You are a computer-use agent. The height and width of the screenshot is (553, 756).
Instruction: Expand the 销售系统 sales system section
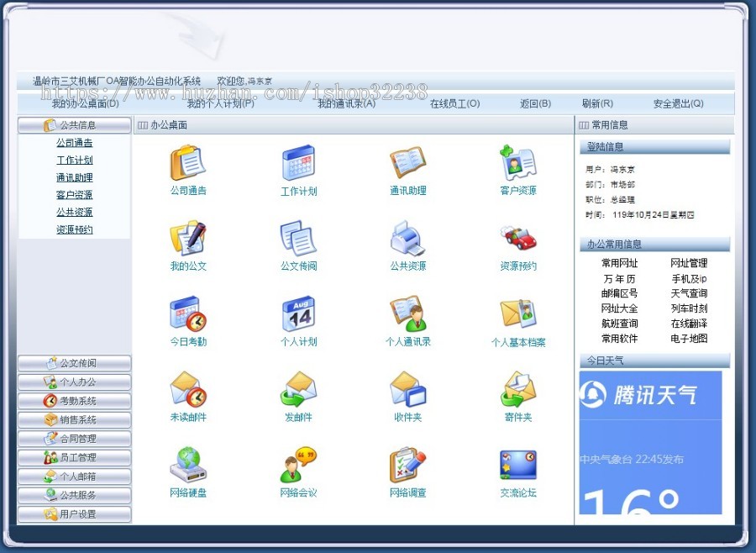coord(74,419)
